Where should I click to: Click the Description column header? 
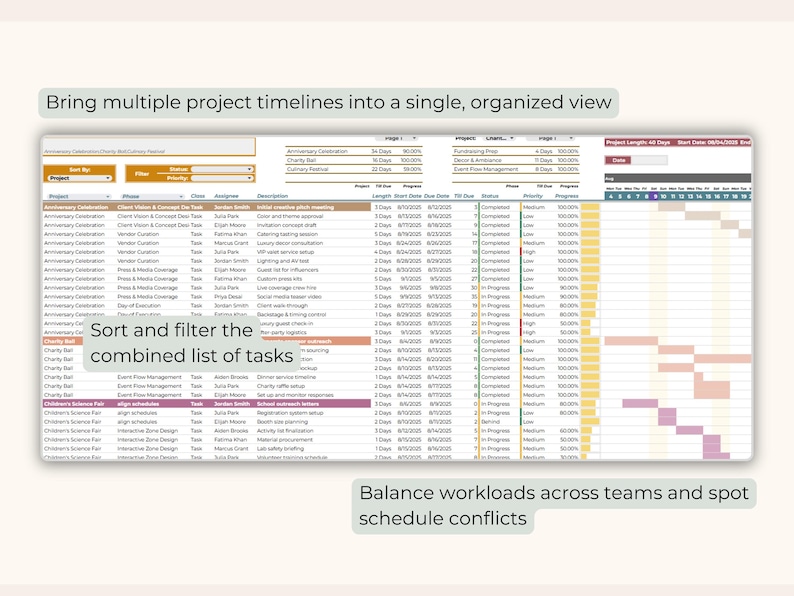pyautogui.click(x=272, y=196)
